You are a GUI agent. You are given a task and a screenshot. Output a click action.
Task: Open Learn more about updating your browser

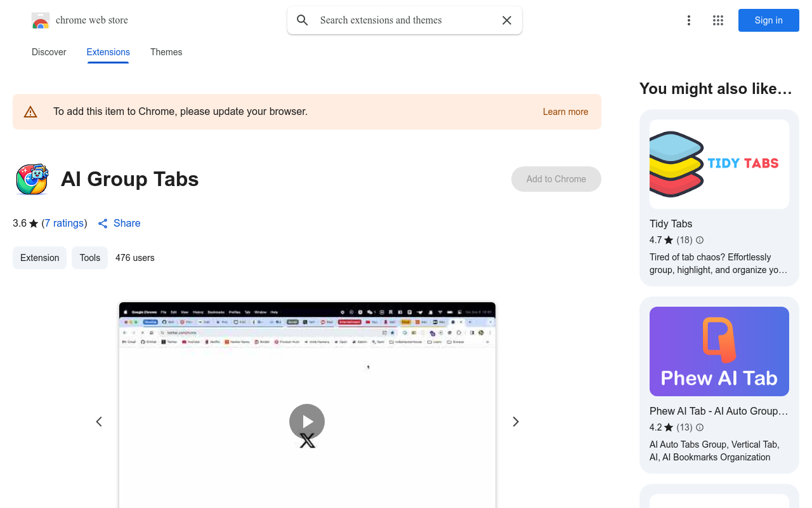pos(565,112)
